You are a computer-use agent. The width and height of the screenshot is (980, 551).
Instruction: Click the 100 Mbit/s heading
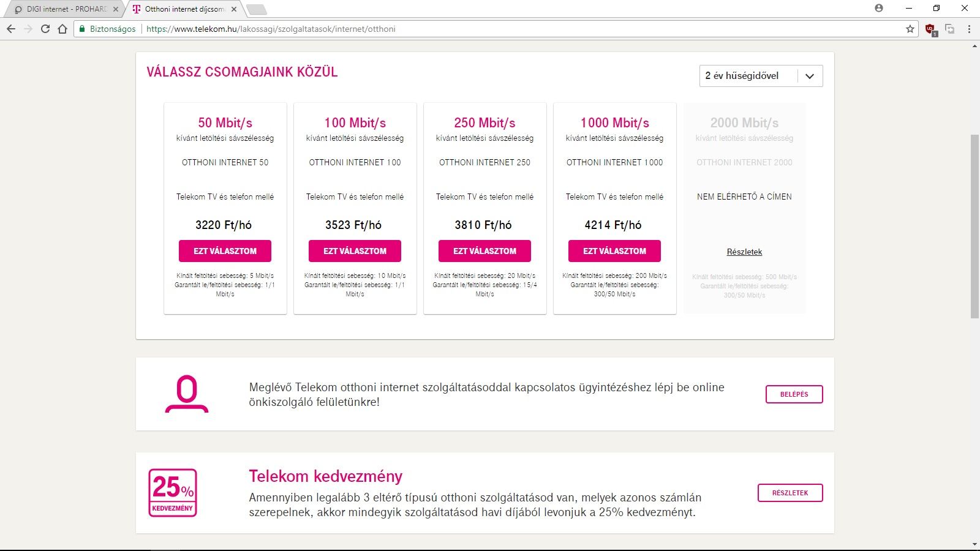click(355, 122)
